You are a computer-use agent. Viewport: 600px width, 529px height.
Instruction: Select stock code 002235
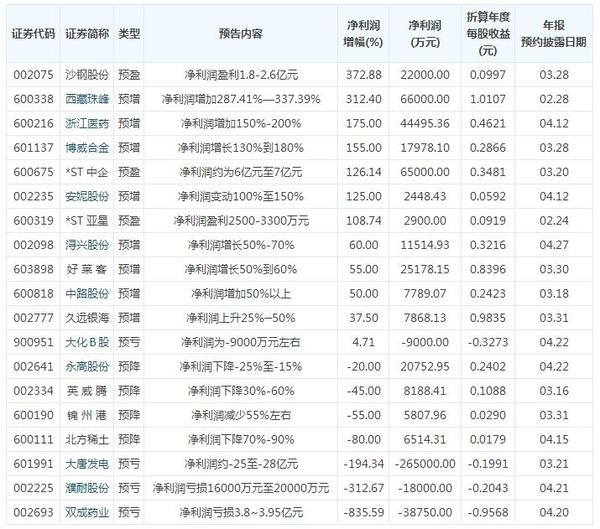click(33, 196)
